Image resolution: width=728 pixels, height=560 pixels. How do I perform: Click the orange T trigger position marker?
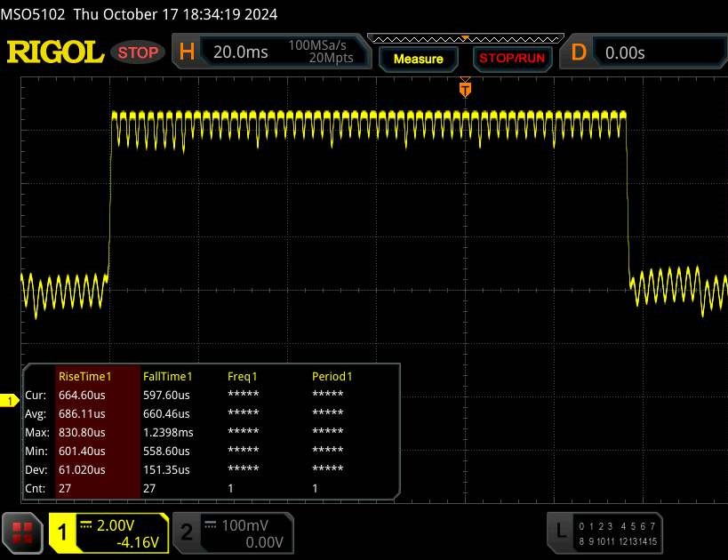(464, 88)
